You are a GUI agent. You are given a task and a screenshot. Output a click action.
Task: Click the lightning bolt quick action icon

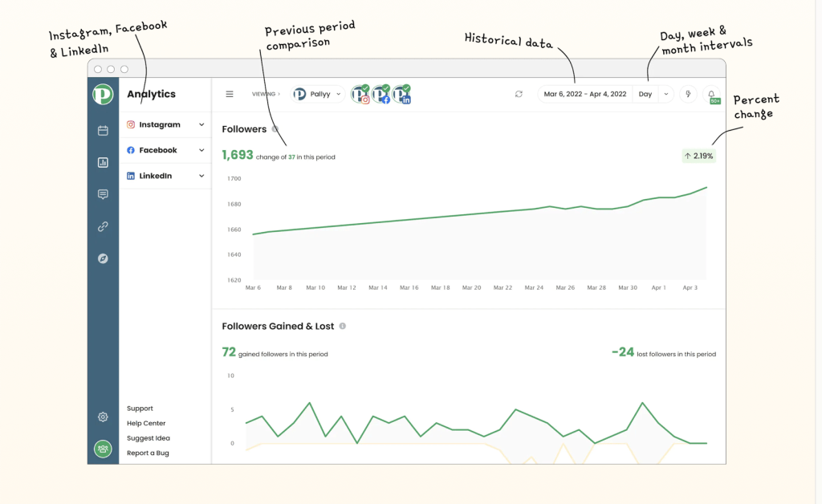(688, 94)
